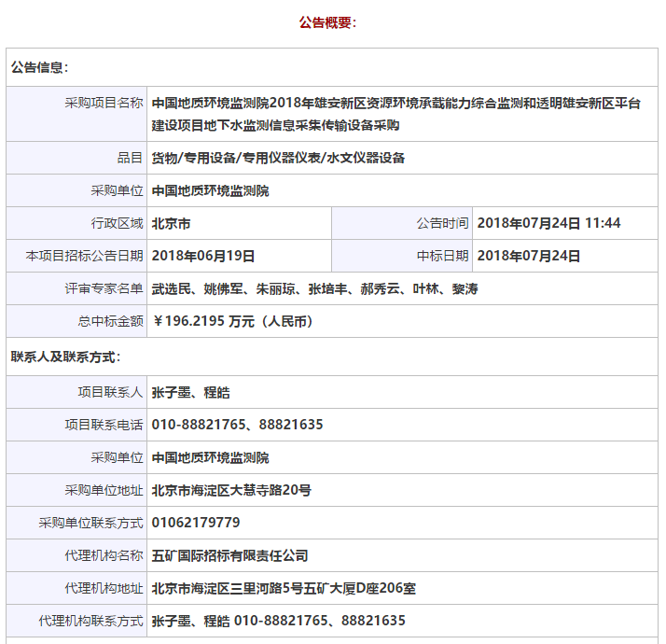This screenshot has width=666, height=644.
Task: Click the purchaser phone number "01062179779"
Action: 196,523
